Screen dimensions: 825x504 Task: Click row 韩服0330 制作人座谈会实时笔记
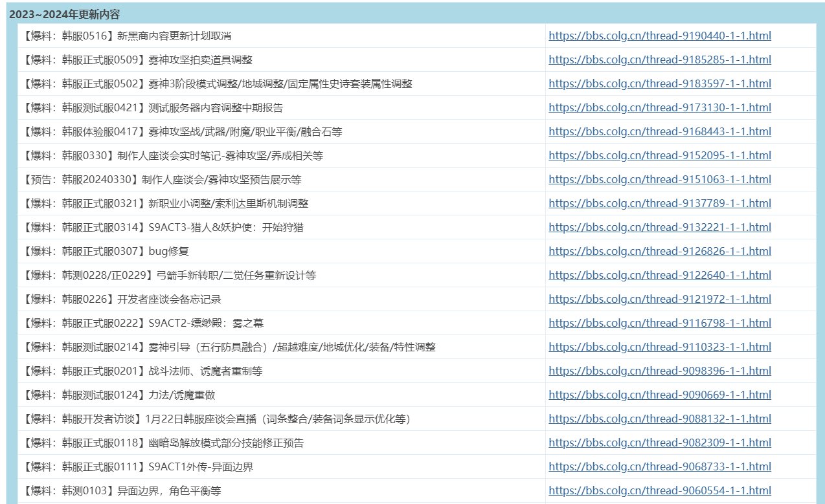click(417, 156)
